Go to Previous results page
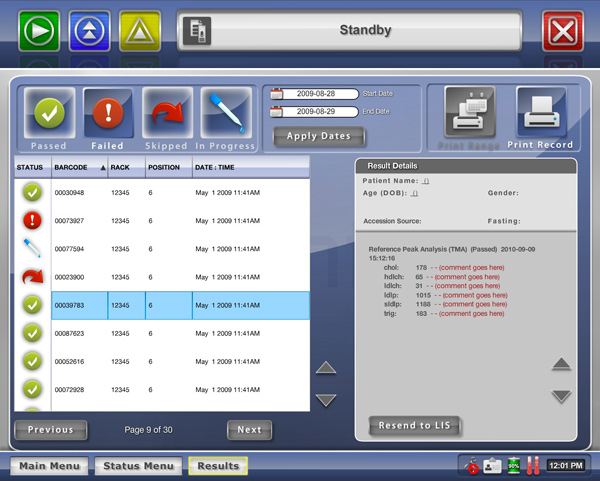 [x=51, y=430]
